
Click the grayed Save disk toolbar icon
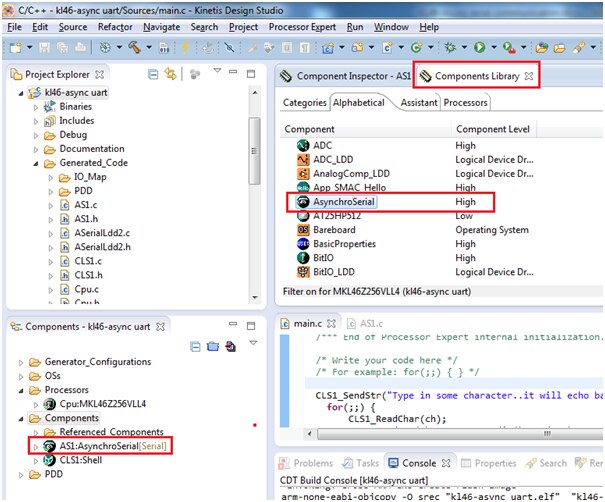(x=44, y=47)
